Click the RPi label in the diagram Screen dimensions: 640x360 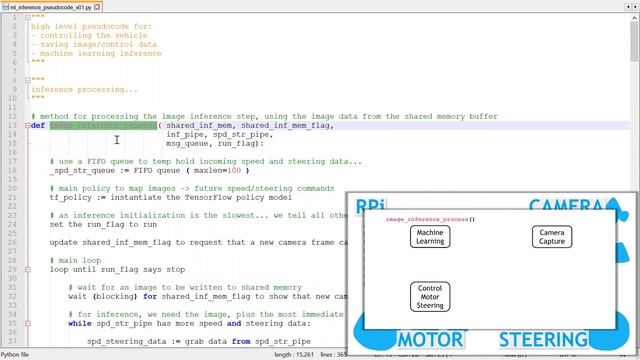click(x=370, y=205)
